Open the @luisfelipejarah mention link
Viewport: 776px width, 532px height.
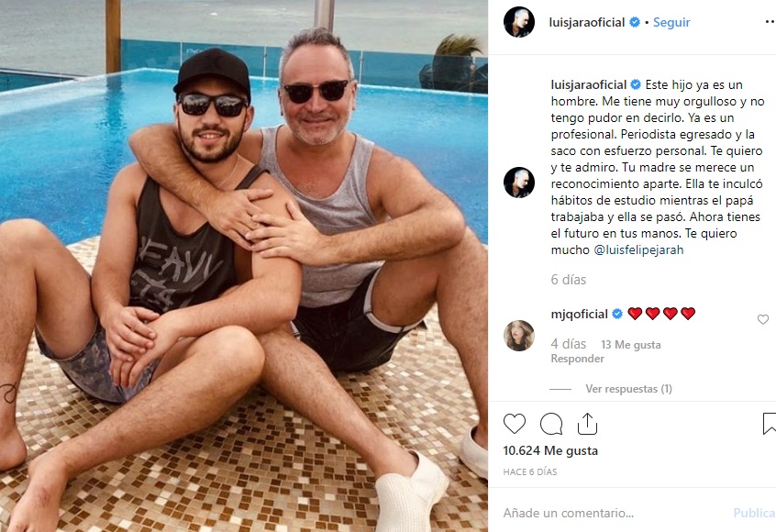coord(638,249)
